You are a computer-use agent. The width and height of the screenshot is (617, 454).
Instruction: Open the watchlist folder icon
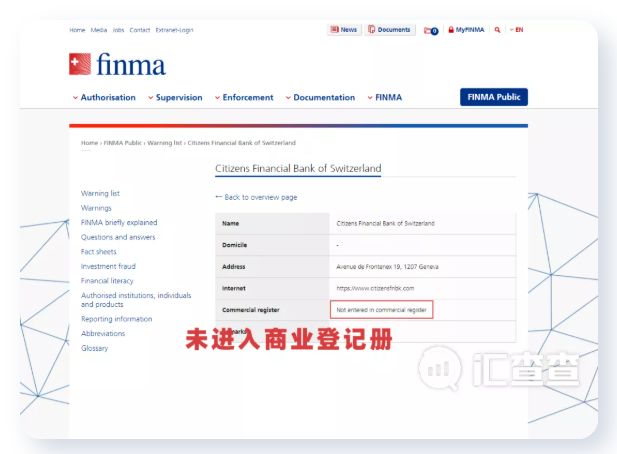431,31
